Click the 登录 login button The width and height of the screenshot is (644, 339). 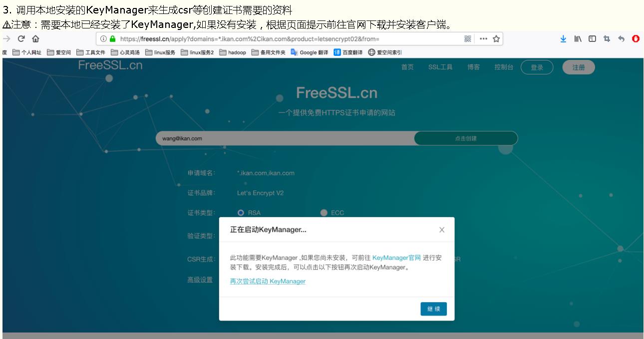point(537,67)
